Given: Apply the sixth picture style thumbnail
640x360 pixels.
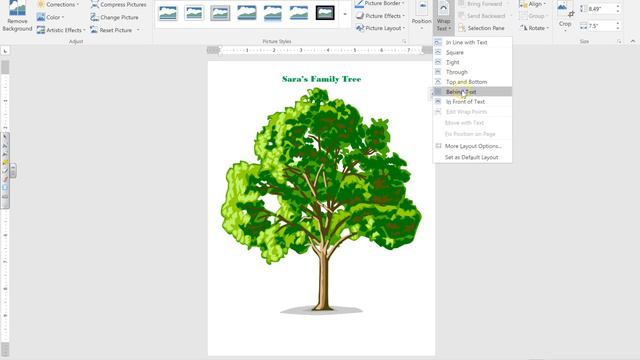Looking at the screenshot, I should click(x=299, y=13).
